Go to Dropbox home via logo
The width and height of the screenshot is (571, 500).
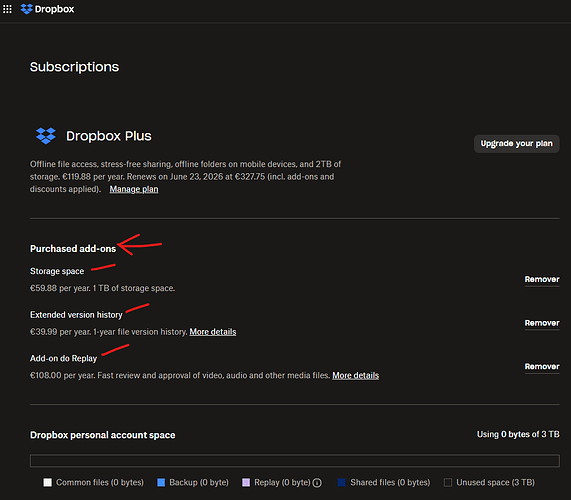tap(47, 9)
